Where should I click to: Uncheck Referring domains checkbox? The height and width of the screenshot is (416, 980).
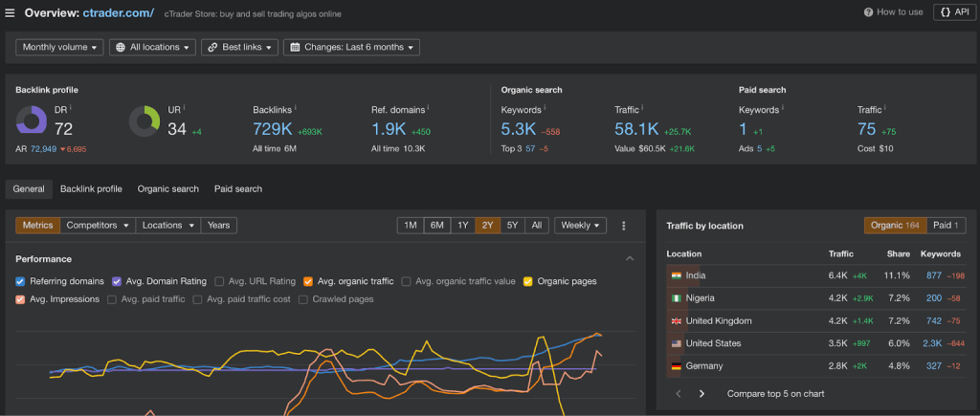(x=20, y=281)
